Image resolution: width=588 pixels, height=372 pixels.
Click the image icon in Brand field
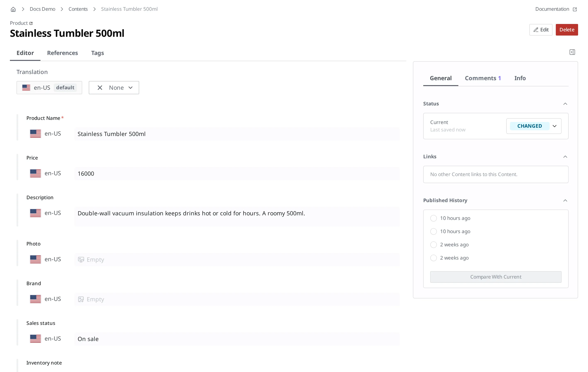point(81,299)
